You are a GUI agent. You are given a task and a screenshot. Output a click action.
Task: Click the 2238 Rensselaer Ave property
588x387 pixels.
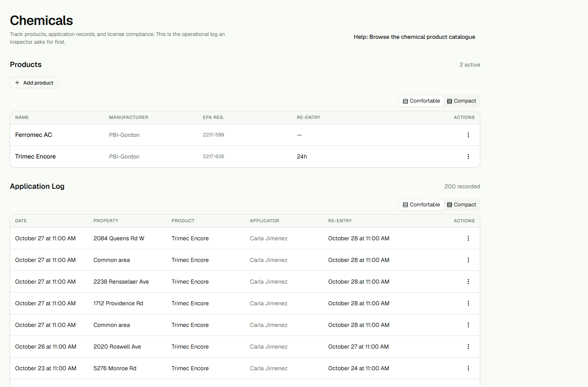coord(121,282)
